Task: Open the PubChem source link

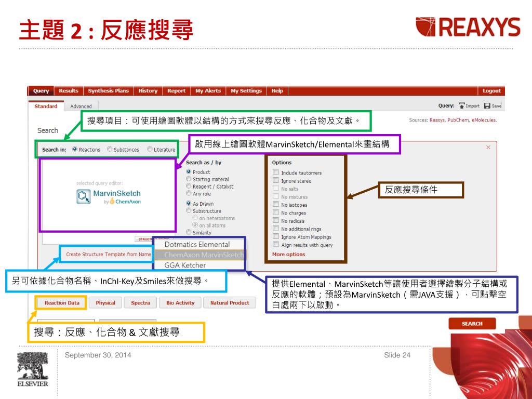Action: click(458, 120)
